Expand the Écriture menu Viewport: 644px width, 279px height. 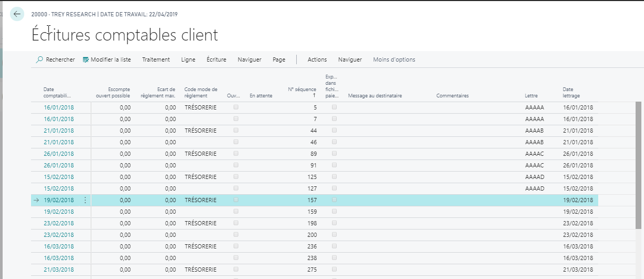pyautogui.click(x=216, y=59)
